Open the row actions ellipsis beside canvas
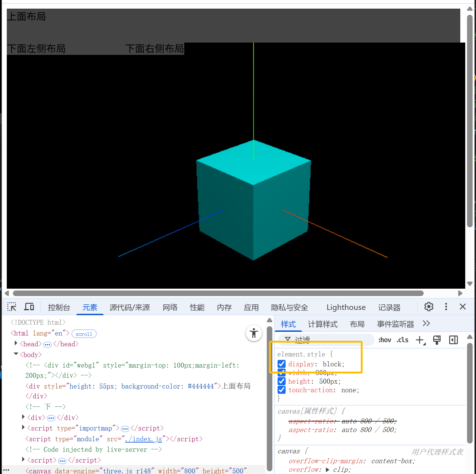476x474 pixels. click(6, 470)
